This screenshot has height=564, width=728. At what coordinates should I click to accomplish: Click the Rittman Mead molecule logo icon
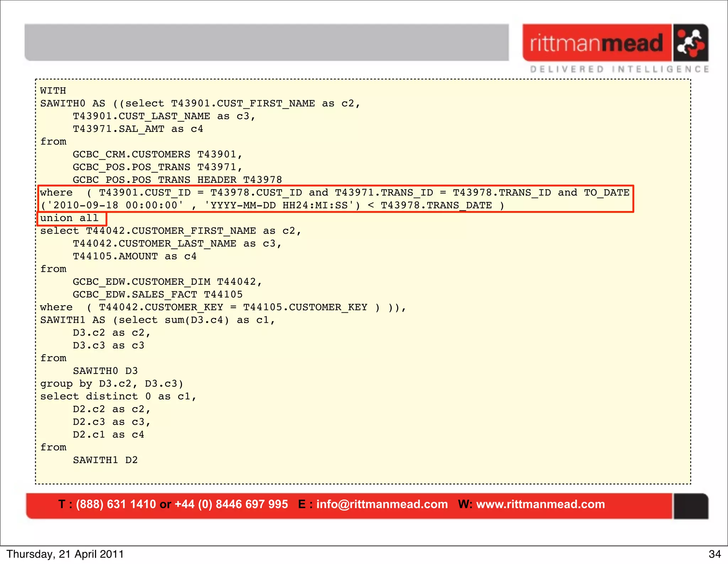pos(690,43)
